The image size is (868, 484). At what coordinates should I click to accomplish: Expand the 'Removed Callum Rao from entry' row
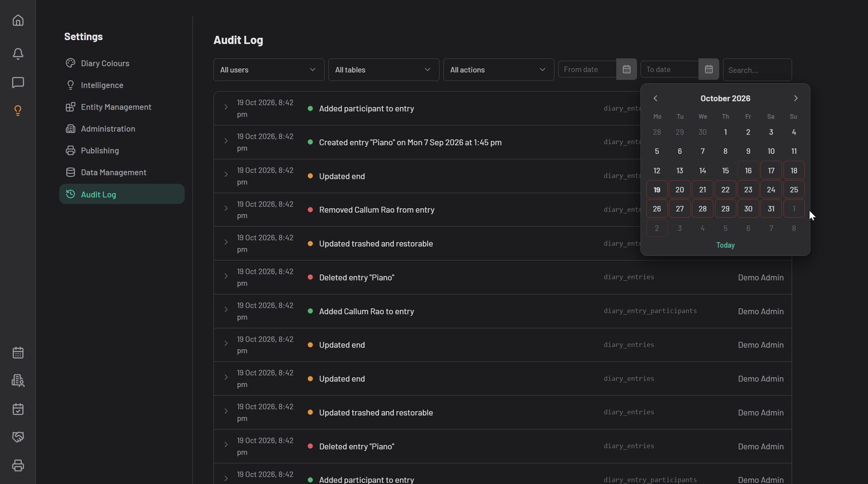pos(226,208)
